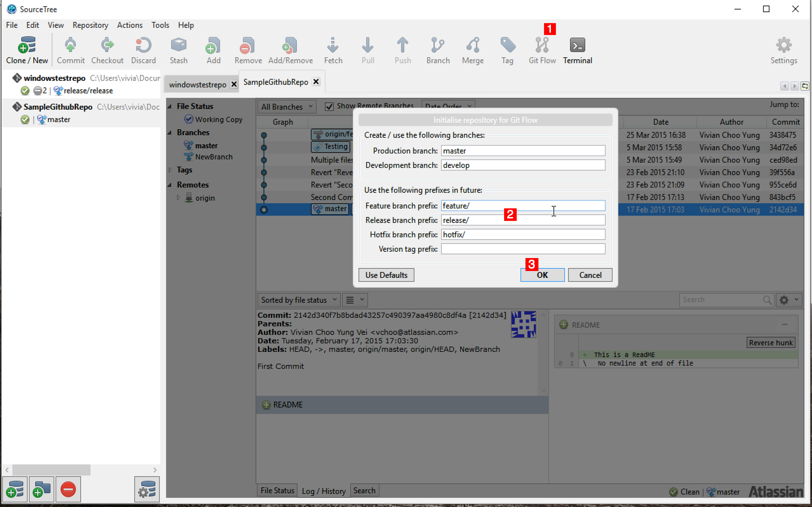Open Sorted by file status dropdown

click(298, 300)
